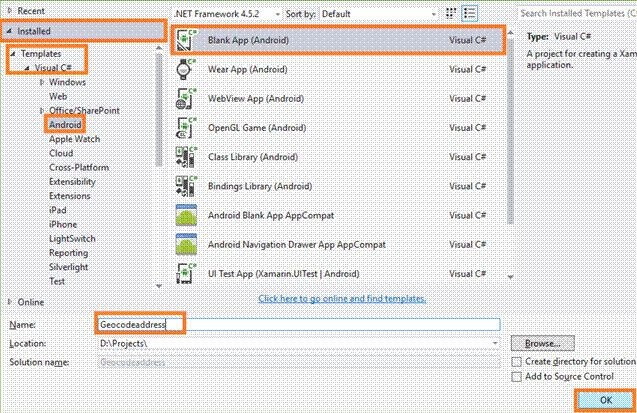
Task: Enable Create directory for solution
Action: coord(516,361)
